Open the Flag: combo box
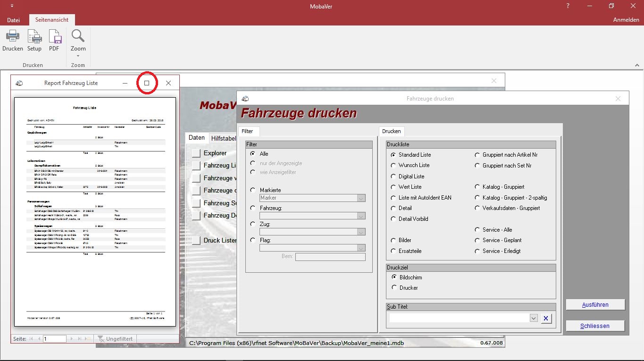The width and height of the screenshot is (644, 361). coord(361,248)
